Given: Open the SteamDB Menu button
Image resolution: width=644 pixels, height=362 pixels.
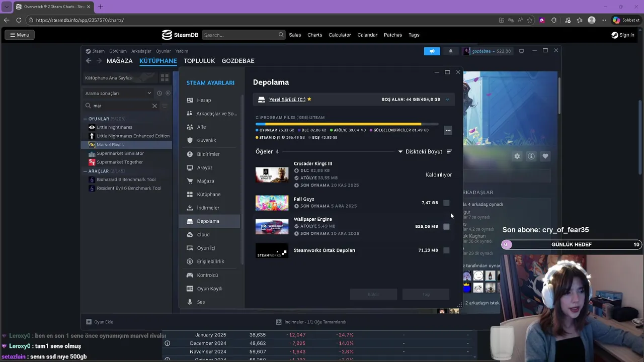Looking at the screenshot, I should coord(20,35).
